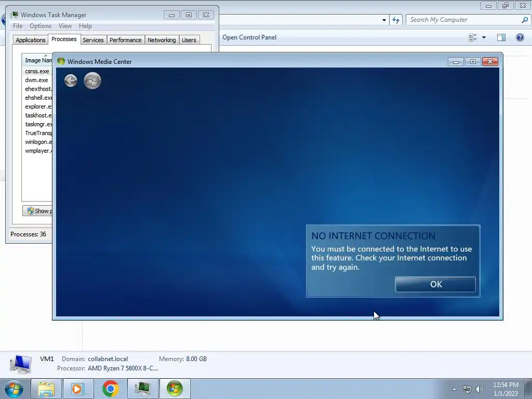Open the view options dropdown arrow
The image size is (532, 399).
(x=484, y=37)
